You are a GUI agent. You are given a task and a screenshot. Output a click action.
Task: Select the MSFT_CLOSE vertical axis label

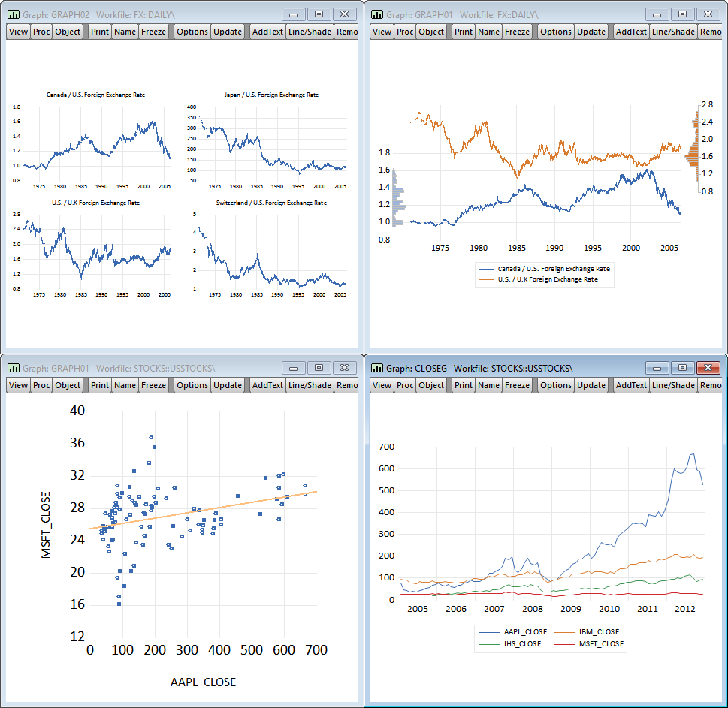tap(47, 524)
